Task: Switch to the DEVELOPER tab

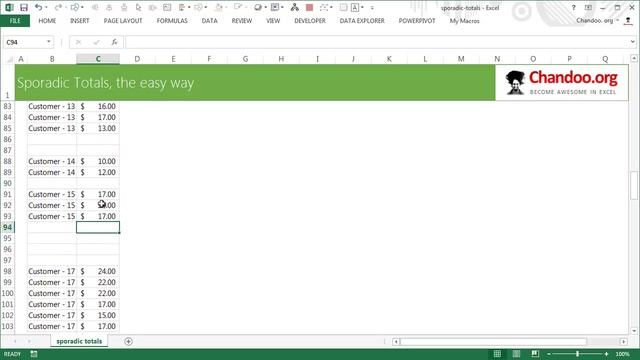Action: click(x=310, y=21)
